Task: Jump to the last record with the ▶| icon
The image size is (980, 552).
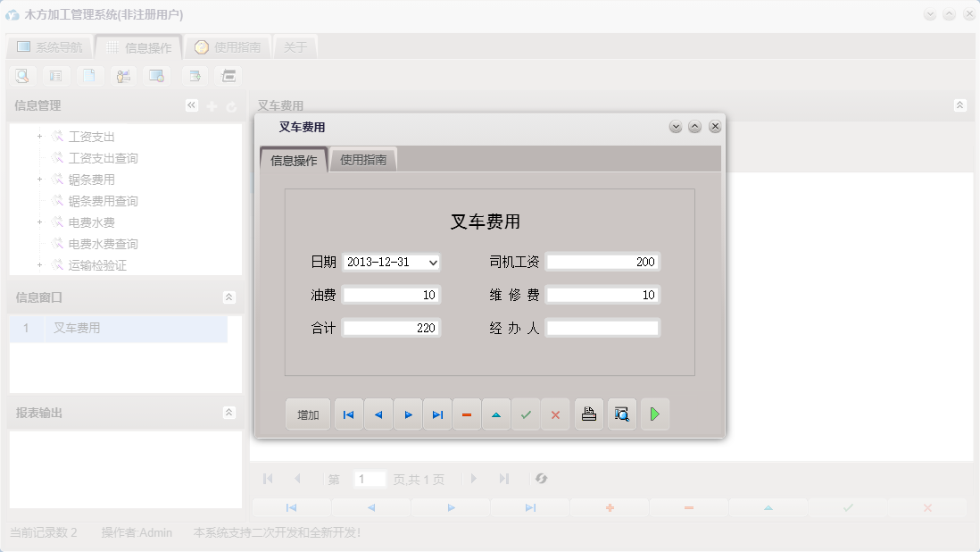Action: point(437,414)
